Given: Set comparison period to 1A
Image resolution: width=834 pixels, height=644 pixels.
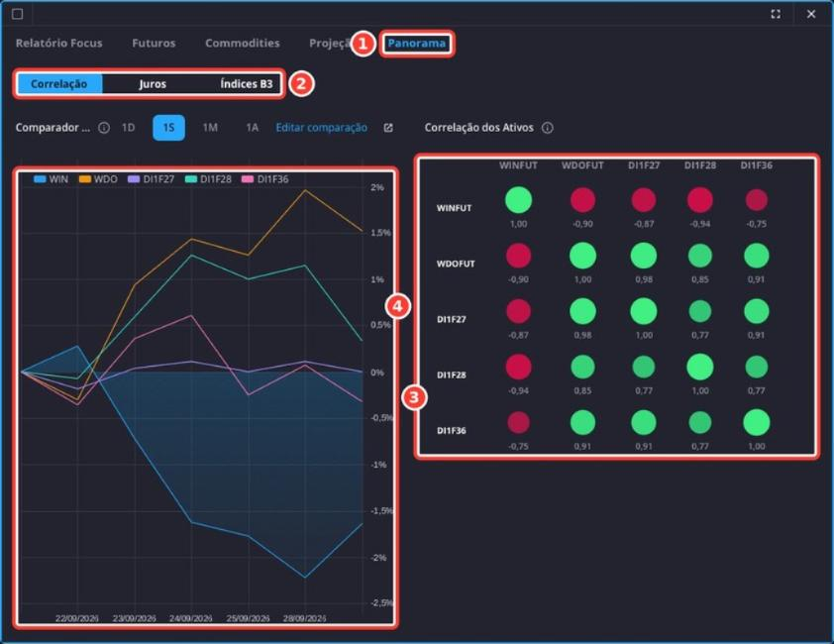Looking at the screenshot, I should tap(252, 128).
